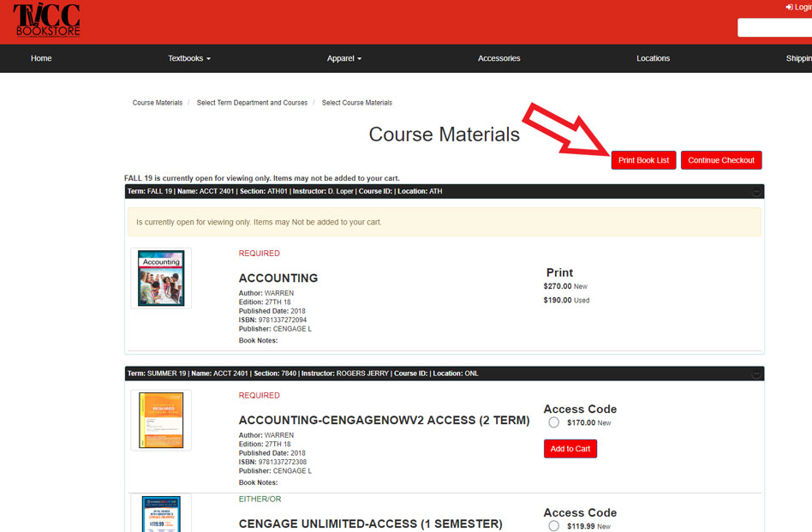Click Select Term Department and Courses breadcrumb
The image size is (812, 532).
click(x=252, y=103)
